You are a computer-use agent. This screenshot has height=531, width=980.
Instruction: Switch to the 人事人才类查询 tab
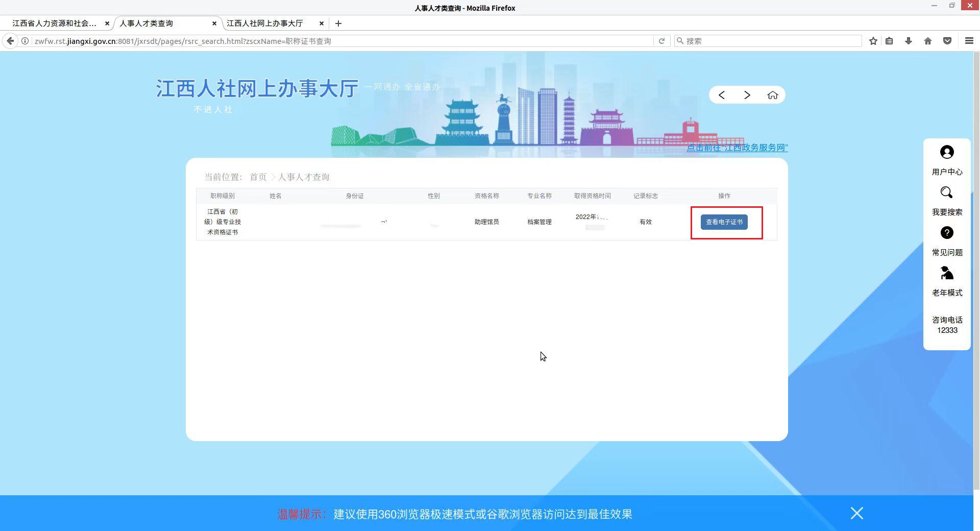click(x=148, y=23)
